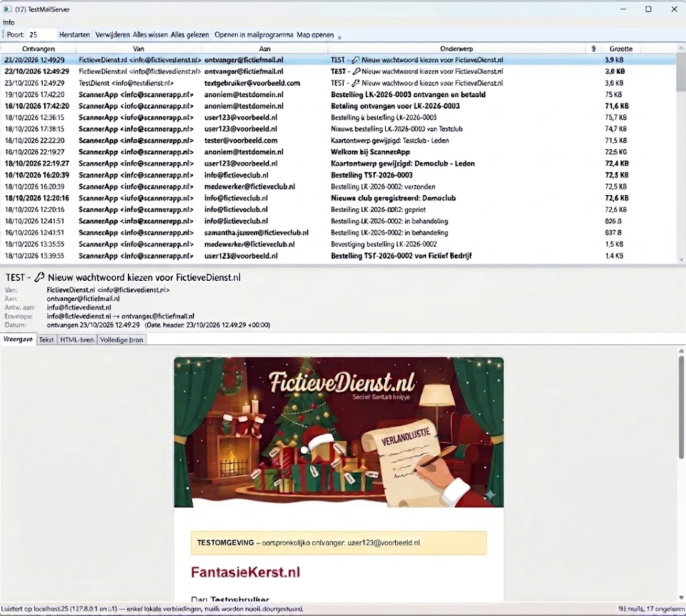Select mail 'Bestelling LK-2026-0002: verzonden'

[338, 186]
